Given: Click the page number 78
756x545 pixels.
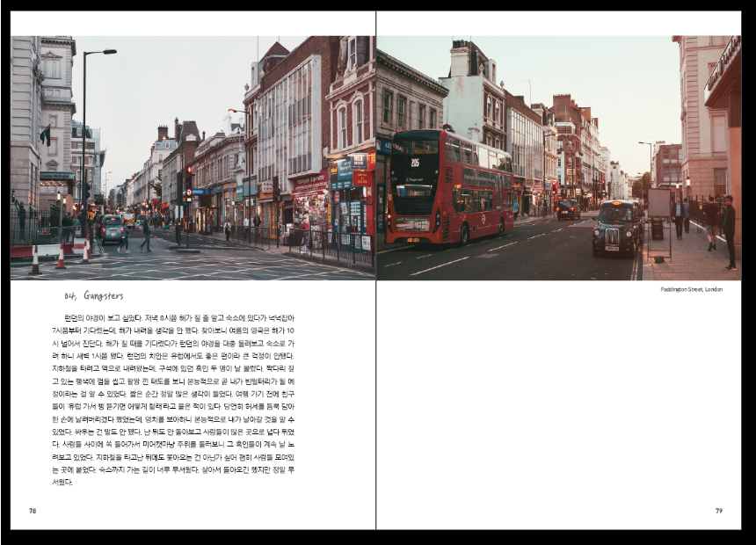Looking at the screenshot, I should pos(33,511).
